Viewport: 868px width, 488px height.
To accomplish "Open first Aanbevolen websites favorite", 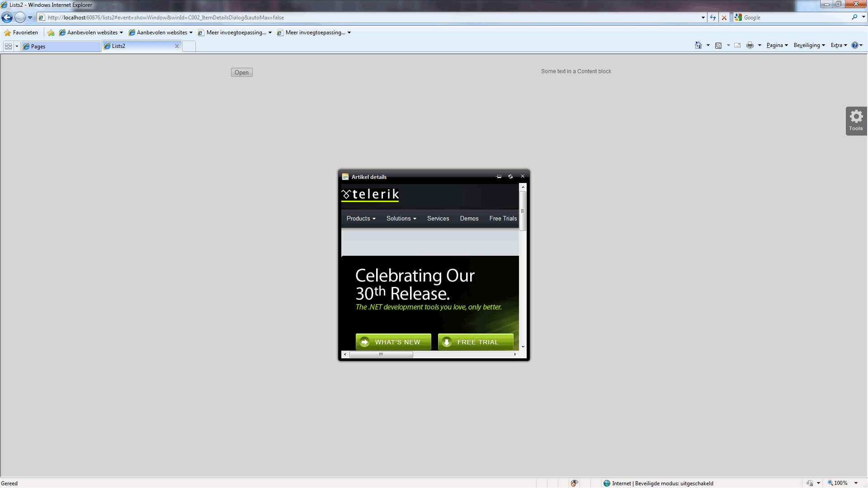I will point(91,33).
